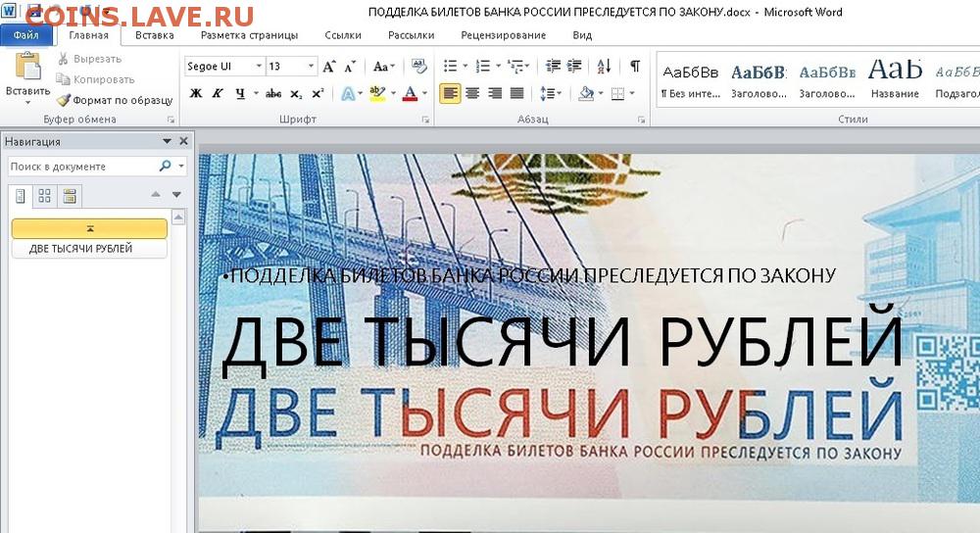
Task: Switch to the Ссылки tab
Action: [x=342, y=35]
